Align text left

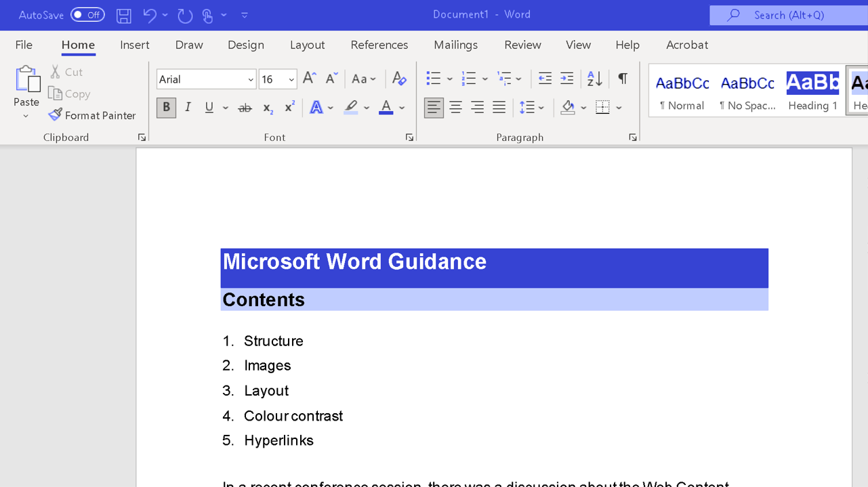[434, 108]
